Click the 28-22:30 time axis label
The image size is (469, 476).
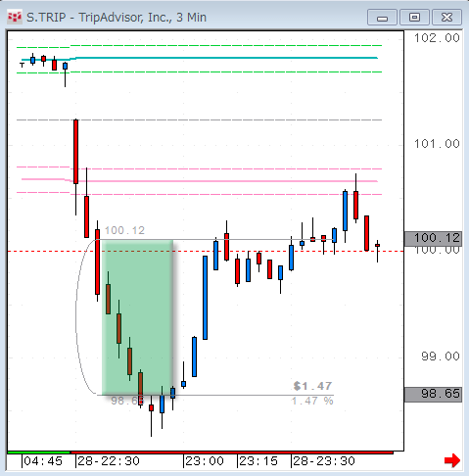coord(109,461)
